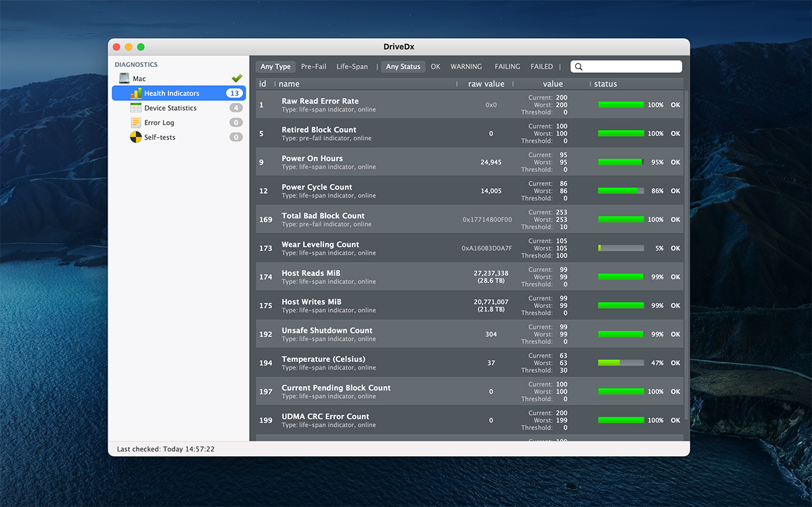Click the Wear Leveling Count 5% bar
This screenshot has height=507, width=812.
coord(621,248)
